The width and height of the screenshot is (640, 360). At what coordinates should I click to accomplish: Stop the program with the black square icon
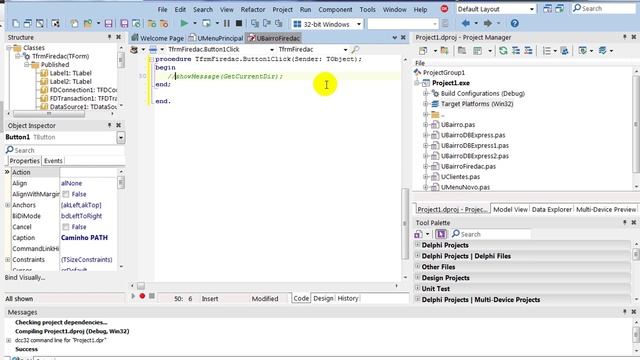pos(239,24)
